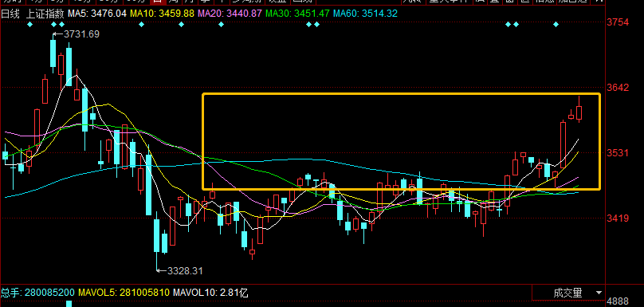
Task: Select the highlighted red 日 period tab
Action: click(x=156, y=2)
